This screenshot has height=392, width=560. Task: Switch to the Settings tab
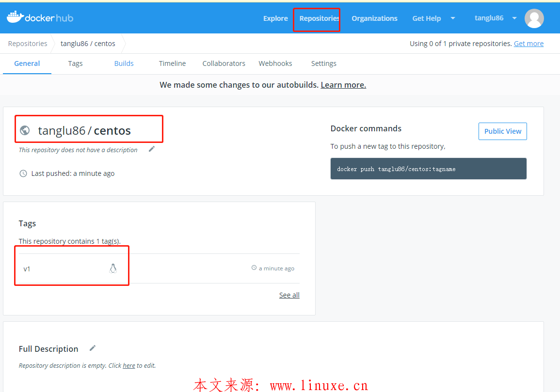point(323,63)
